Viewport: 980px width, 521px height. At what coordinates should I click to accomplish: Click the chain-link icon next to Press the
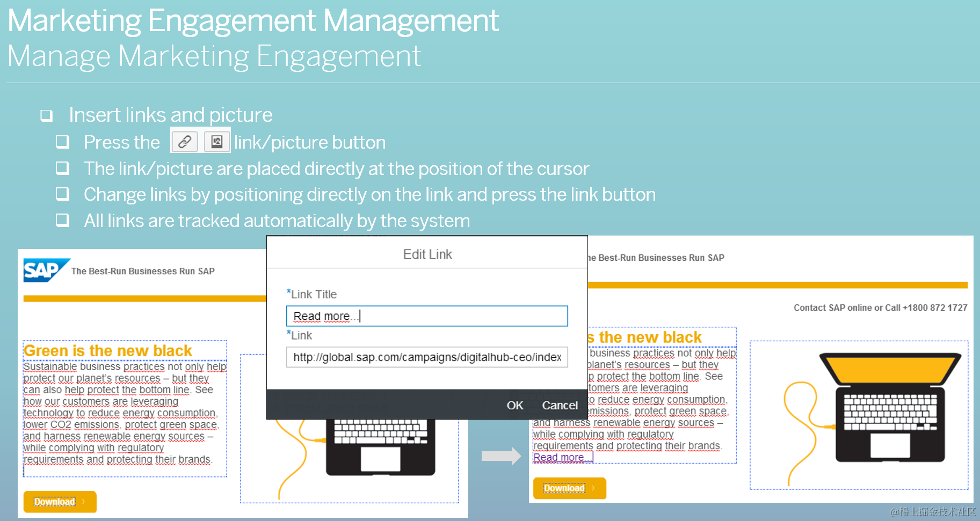coord(185,141)
